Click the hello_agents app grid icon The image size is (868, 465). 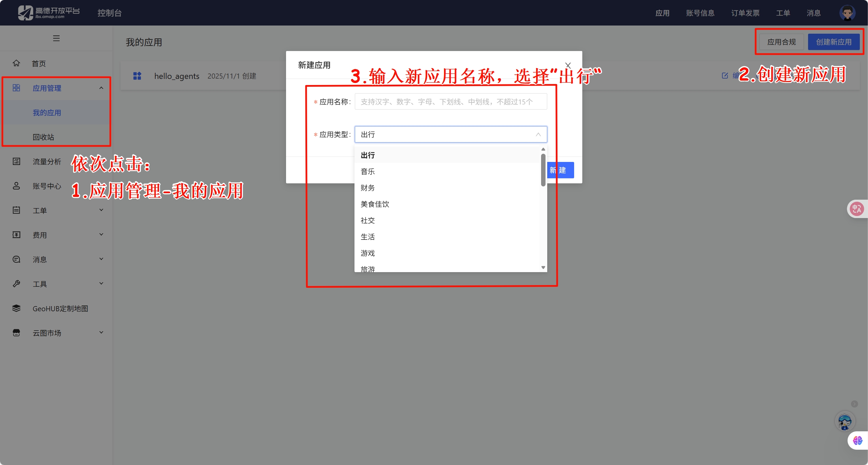[137, 76]
